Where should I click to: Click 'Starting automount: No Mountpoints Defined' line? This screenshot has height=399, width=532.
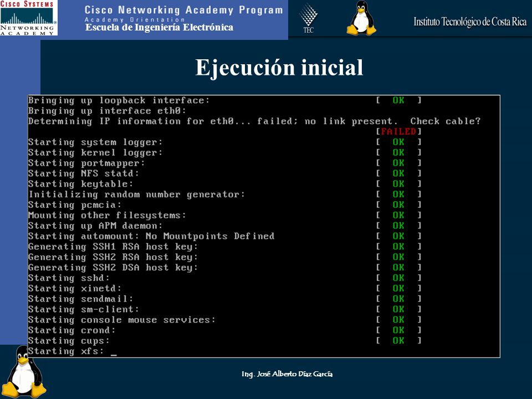pos(151,236)
